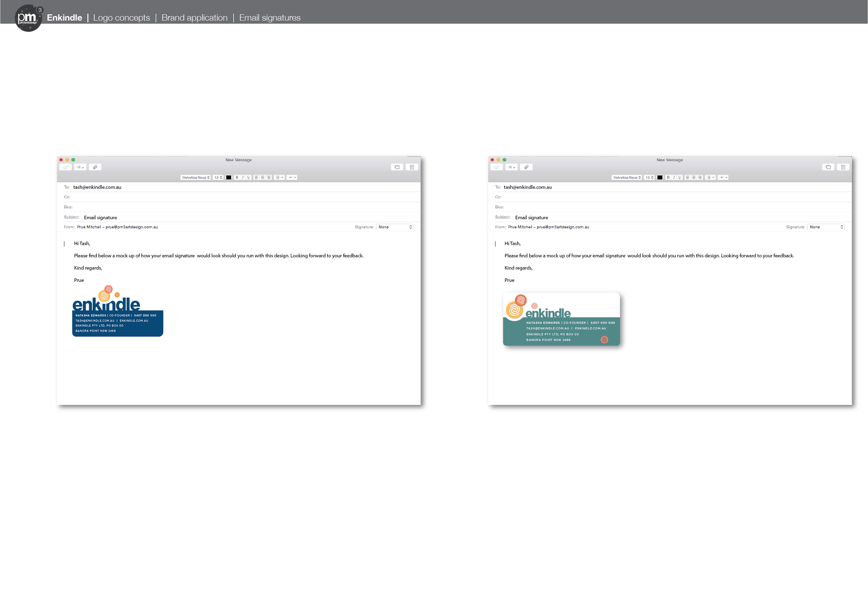Click black text color swatch in left window
This screenshot has width=868, height=614.
point(229,177)
